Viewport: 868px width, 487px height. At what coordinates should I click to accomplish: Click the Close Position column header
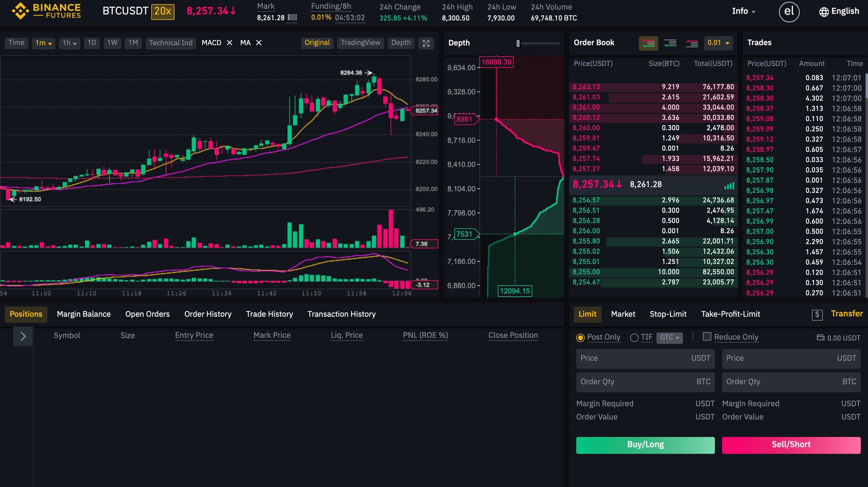513,335
